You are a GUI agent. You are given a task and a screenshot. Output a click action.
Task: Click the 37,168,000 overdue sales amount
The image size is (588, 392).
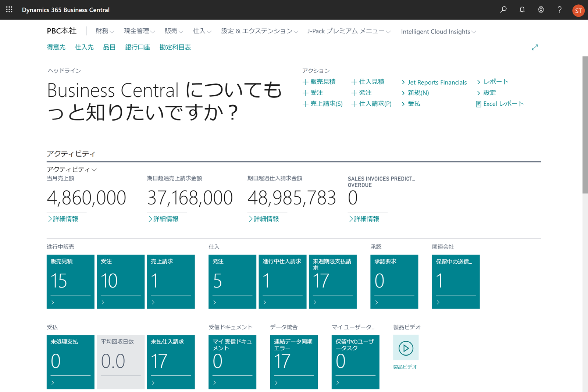190,198
